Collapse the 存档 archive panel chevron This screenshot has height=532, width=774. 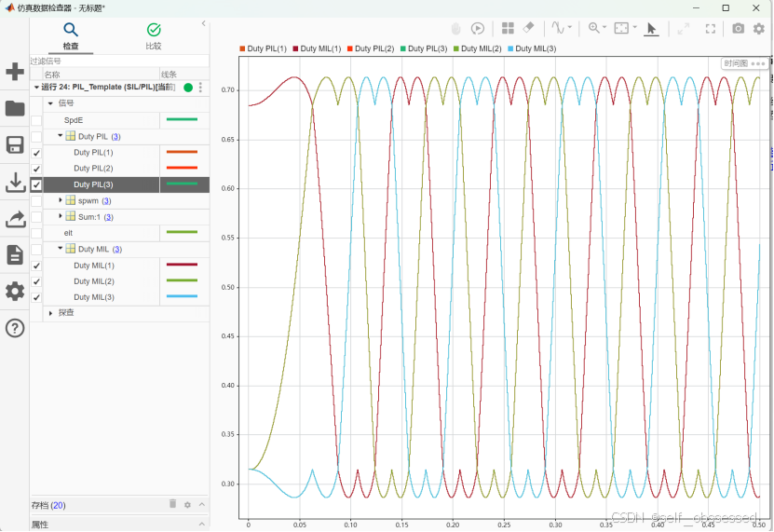point(202,504)
